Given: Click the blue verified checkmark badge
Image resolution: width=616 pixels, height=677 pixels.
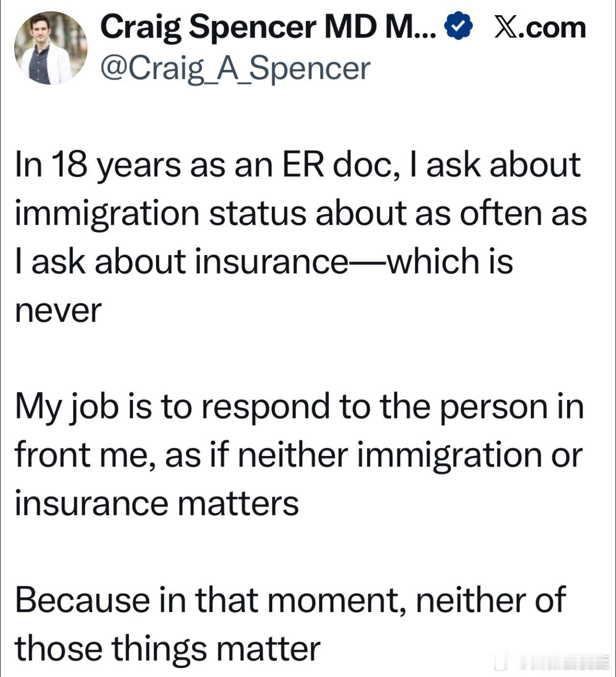Looking at the screenshot, I should pyautogui.click(x=458, y=27).
